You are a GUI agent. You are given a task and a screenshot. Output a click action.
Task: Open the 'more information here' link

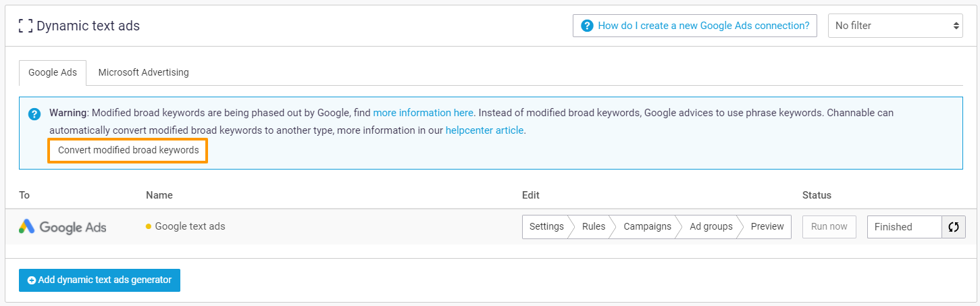[423, 113]
